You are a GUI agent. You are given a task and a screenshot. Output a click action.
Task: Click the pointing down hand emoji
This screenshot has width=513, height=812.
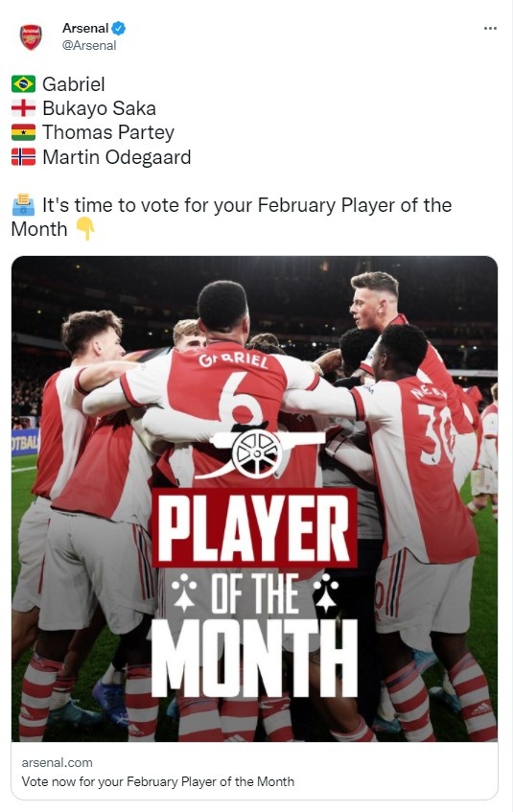85,229
